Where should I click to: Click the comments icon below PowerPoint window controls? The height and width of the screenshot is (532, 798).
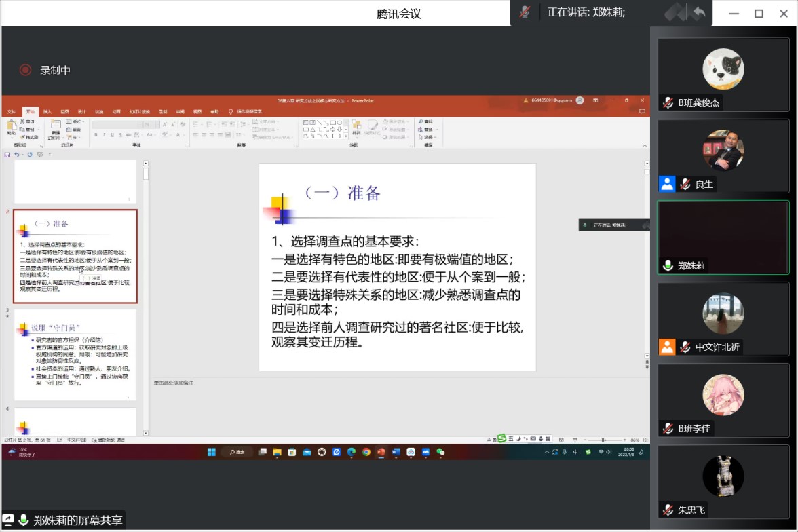642,111
